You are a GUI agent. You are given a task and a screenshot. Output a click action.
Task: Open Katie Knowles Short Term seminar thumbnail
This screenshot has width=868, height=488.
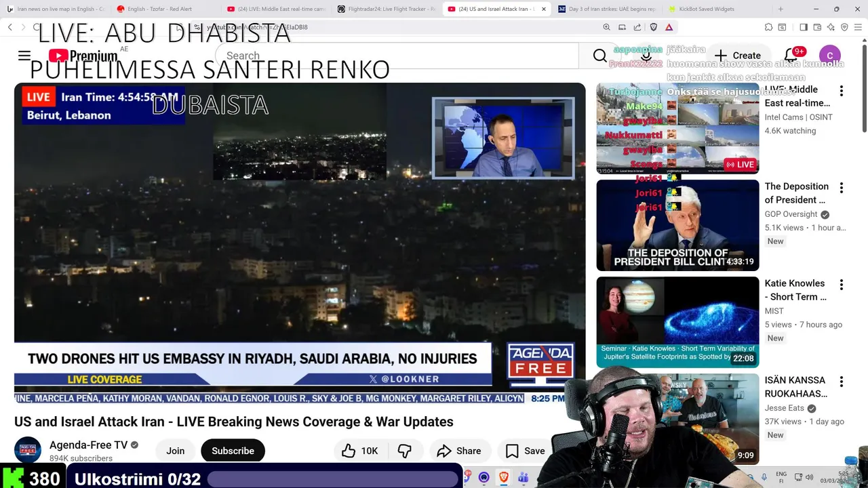point(677,322)
